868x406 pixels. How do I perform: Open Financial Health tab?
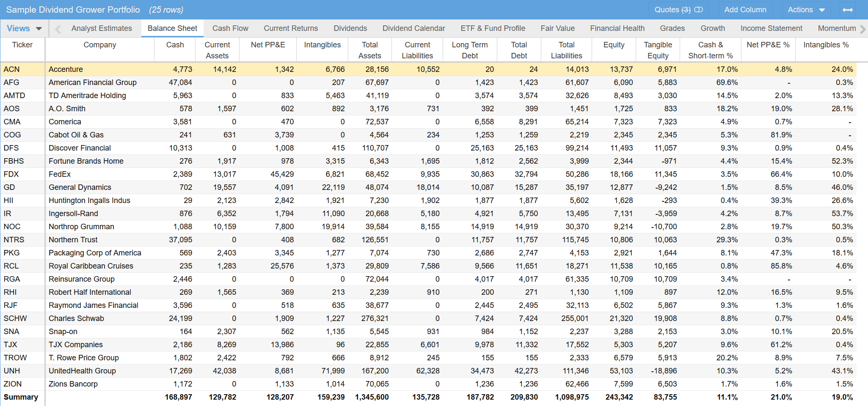click(x=617, y=28)
